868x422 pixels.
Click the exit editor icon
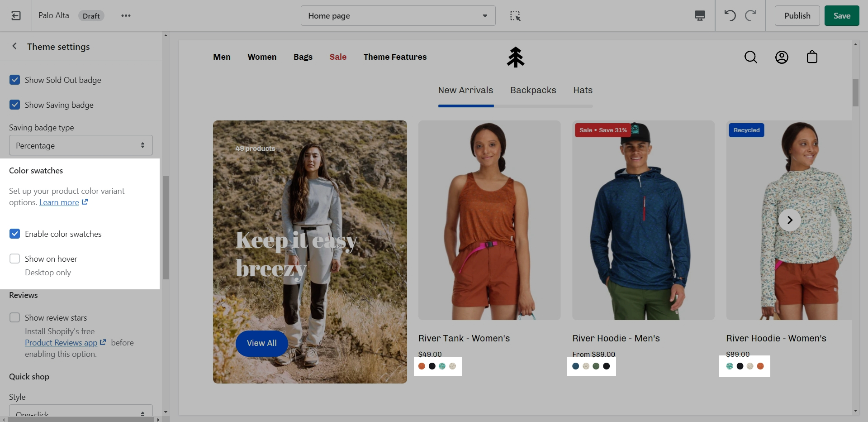[x=16, y=16]
